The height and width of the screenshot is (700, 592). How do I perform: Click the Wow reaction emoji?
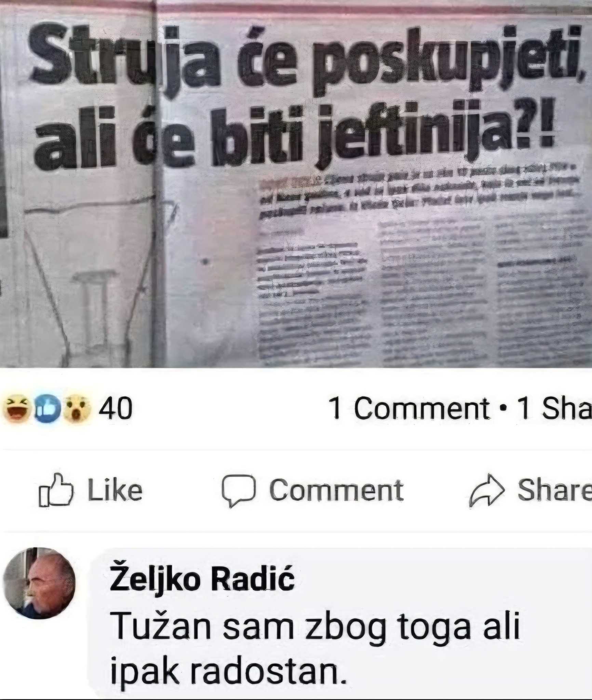[x=78, y=409]
